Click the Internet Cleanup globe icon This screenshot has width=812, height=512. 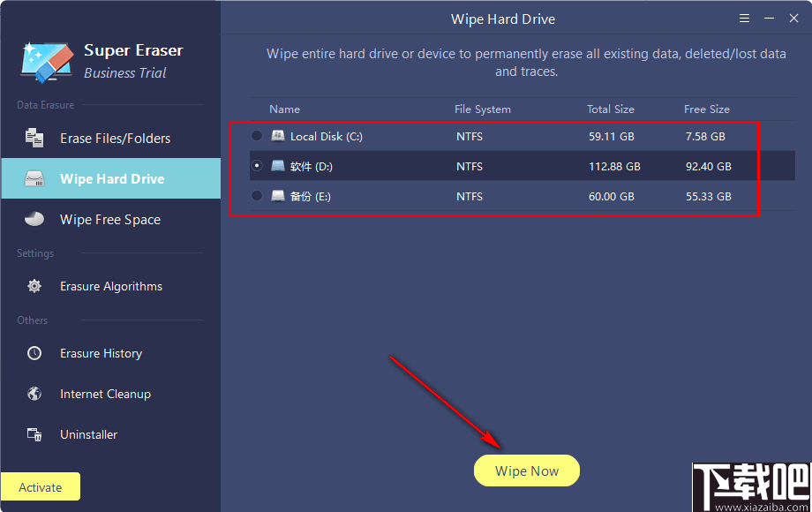coord(34,394)
